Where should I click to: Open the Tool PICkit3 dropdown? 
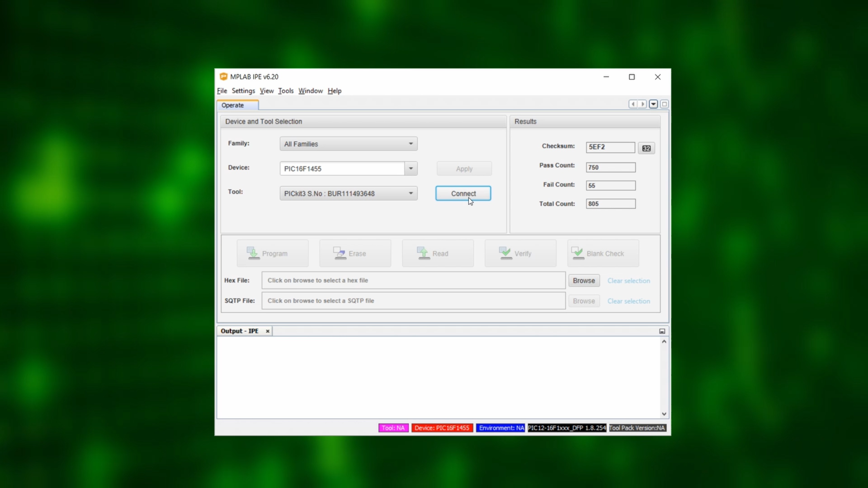348,193
